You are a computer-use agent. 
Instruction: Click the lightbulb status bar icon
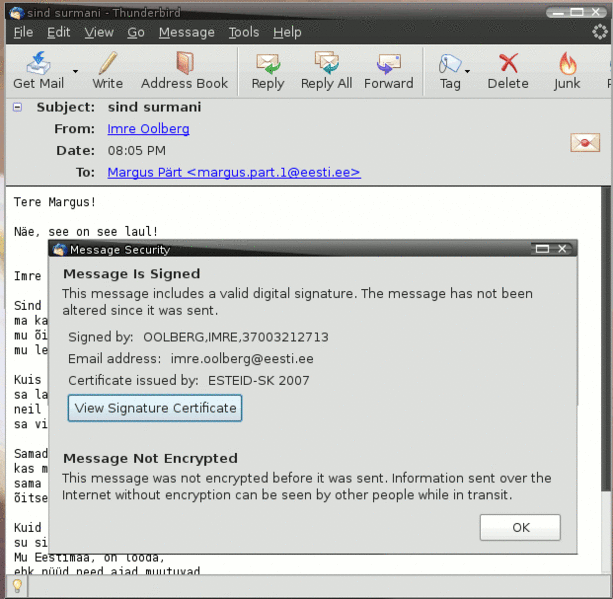pos(17,586)
